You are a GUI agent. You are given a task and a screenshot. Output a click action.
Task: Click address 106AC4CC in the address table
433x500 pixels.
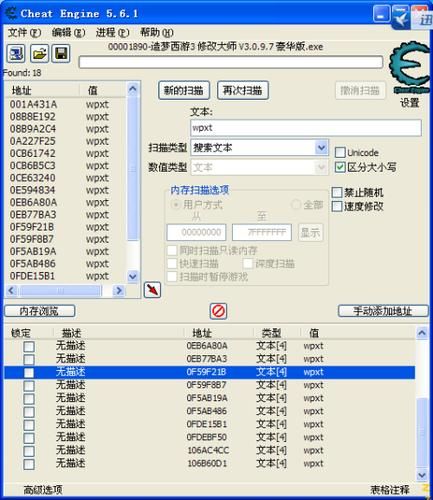click(208, 450)
